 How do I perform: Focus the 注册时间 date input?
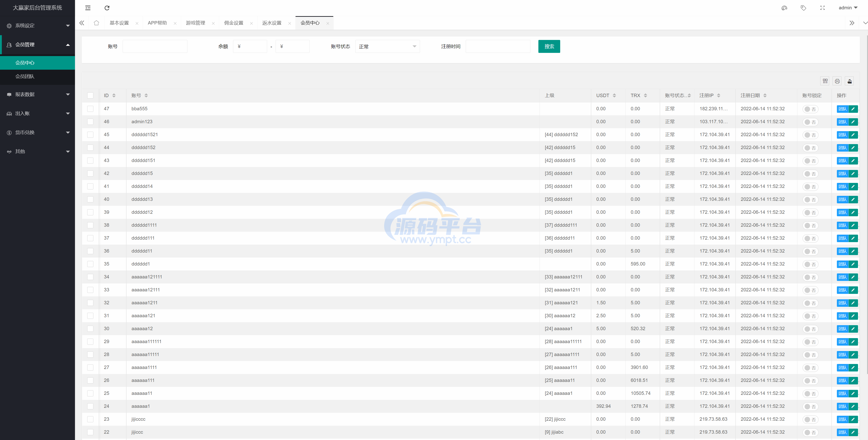498,47
